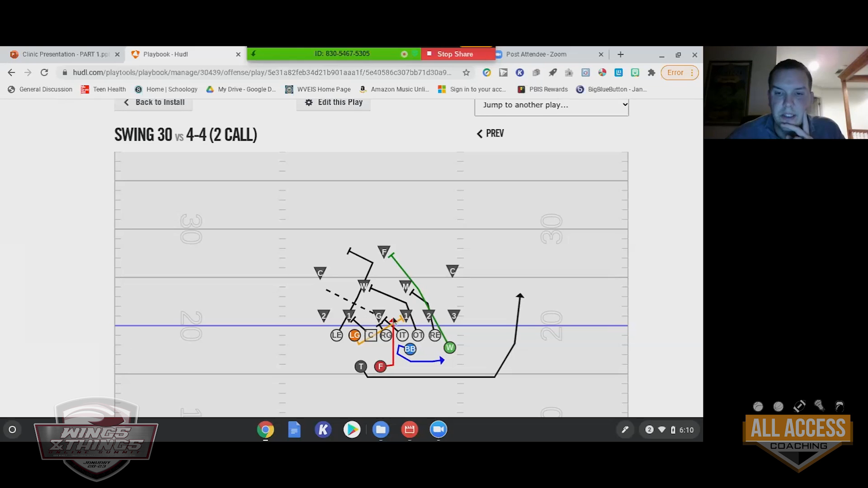Open the Files app in the shelf

[x=381, y=430]
